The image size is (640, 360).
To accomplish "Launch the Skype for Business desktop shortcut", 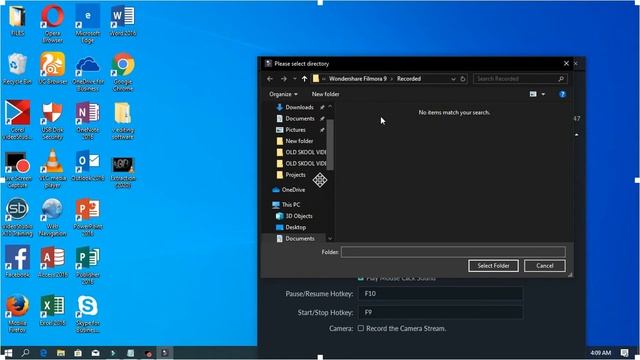I will click(87, 313).
